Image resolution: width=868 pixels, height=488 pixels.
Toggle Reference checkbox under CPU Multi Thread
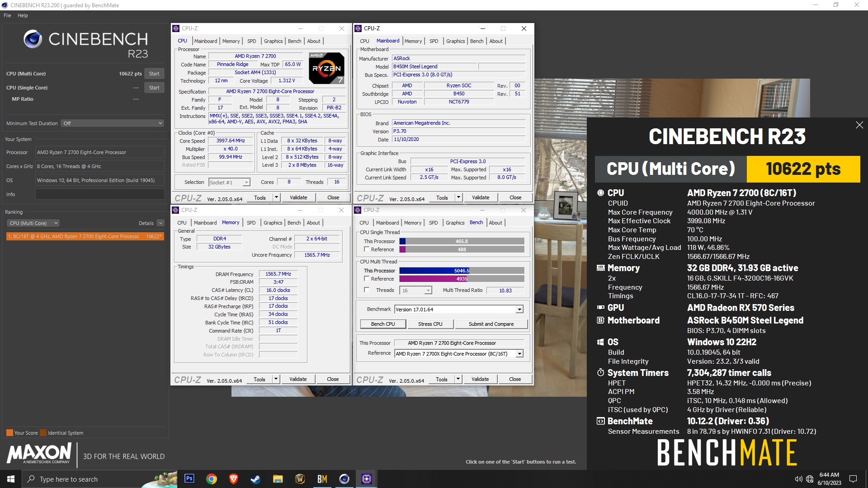pos(367,278)
